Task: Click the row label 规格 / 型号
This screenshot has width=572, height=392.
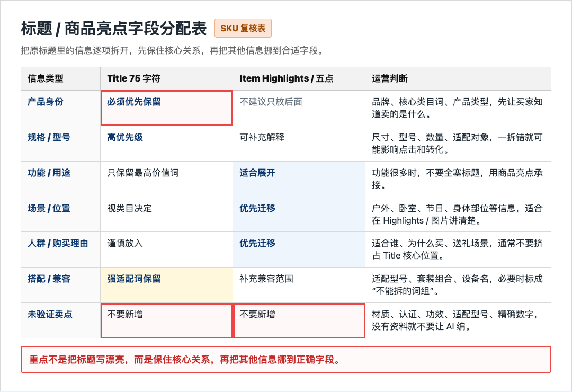Action: click(x=49, y=137)
